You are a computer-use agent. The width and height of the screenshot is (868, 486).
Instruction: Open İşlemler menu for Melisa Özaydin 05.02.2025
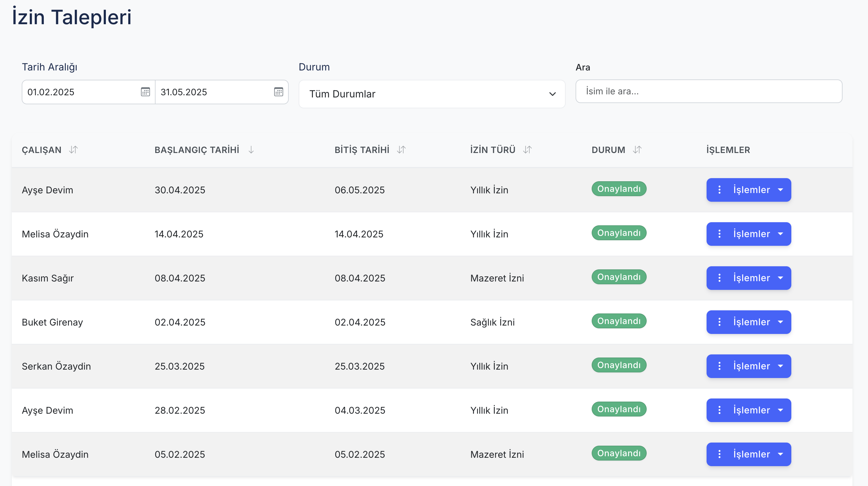[x=749, y=454]
